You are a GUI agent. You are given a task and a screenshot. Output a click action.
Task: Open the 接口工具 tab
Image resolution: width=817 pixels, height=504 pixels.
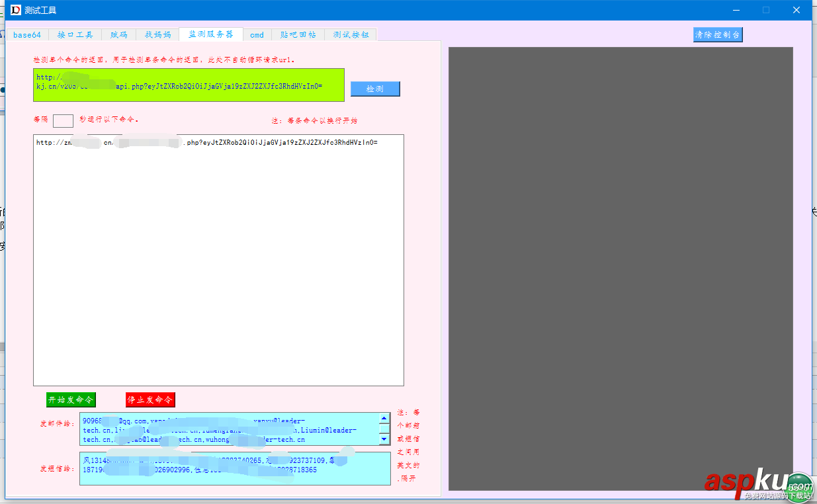click(75, 34)
